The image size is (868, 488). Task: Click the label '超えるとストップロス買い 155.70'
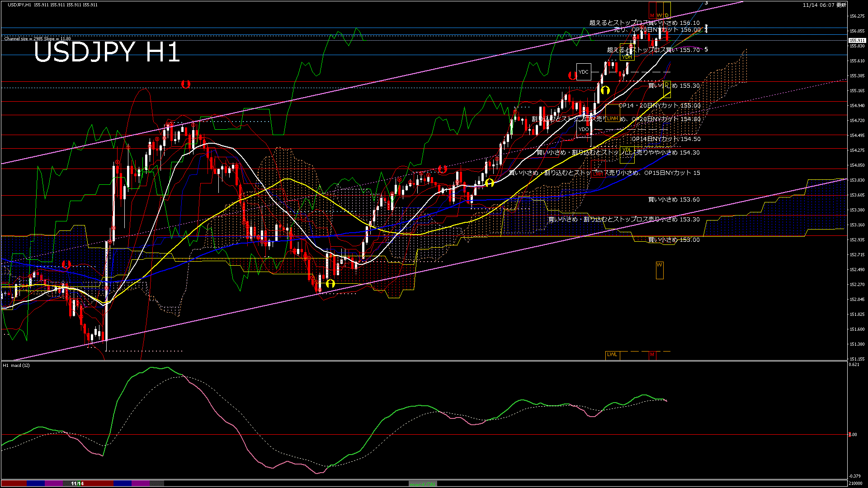pos(653,50)
